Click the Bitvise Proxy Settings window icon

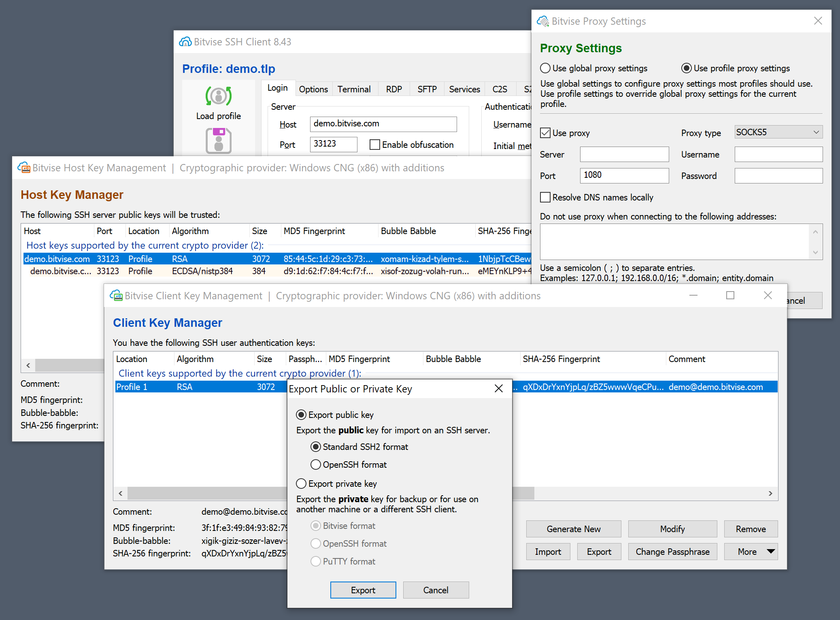click(543, 21)
